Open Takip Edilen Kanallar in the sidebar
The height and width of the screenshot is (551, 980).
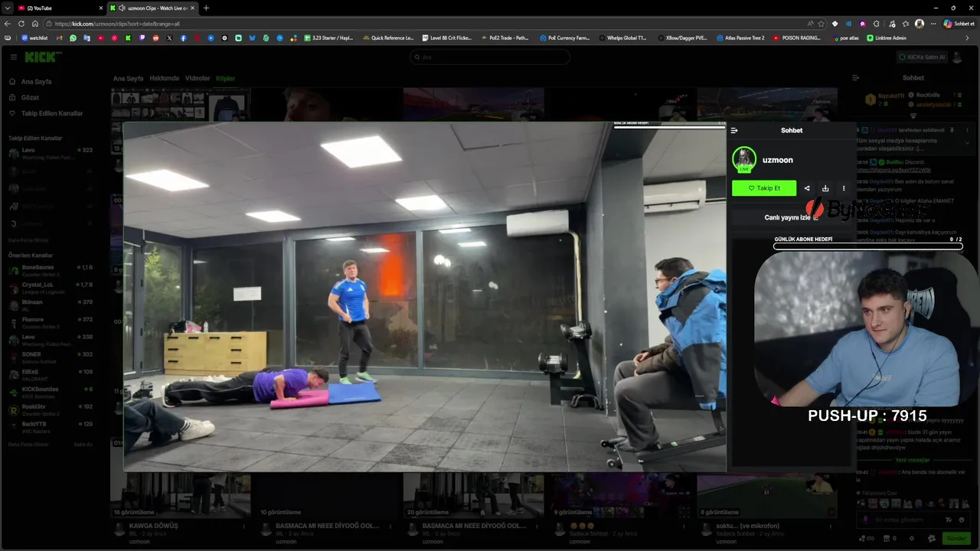click(51, 113)
